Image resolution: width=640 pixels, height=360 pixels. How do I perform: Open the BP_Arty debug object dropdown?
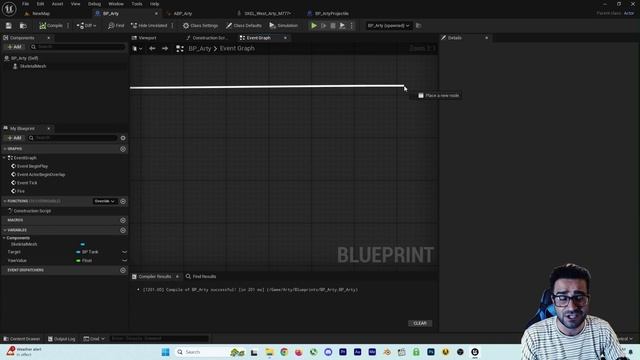[x=388, y=26]
